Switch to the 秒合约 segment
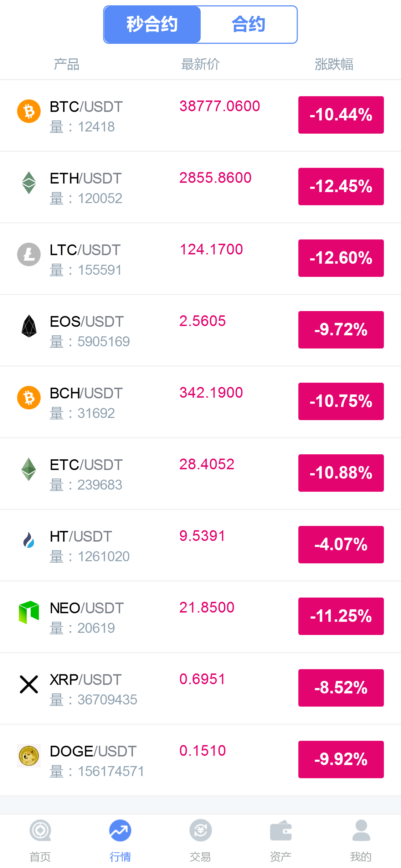Image resolution: width=401 pixels, height=868 pixels. point(152,25)
